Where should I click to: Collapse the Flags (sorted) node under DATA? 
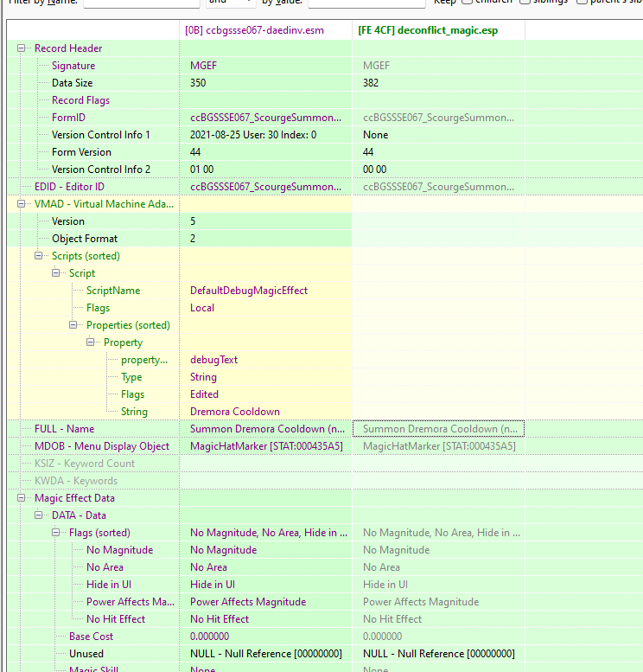tap(55, 532)
